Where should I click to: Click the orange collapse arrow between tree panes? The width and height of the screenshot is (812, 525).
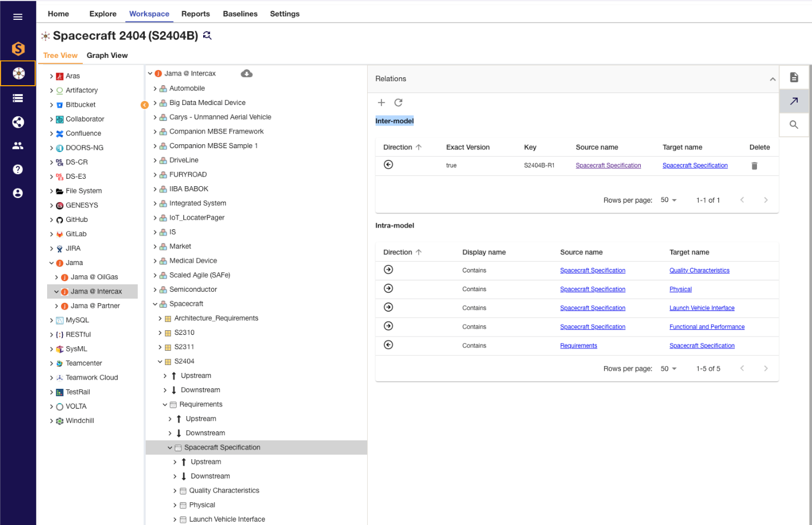[x=145, y=105]
